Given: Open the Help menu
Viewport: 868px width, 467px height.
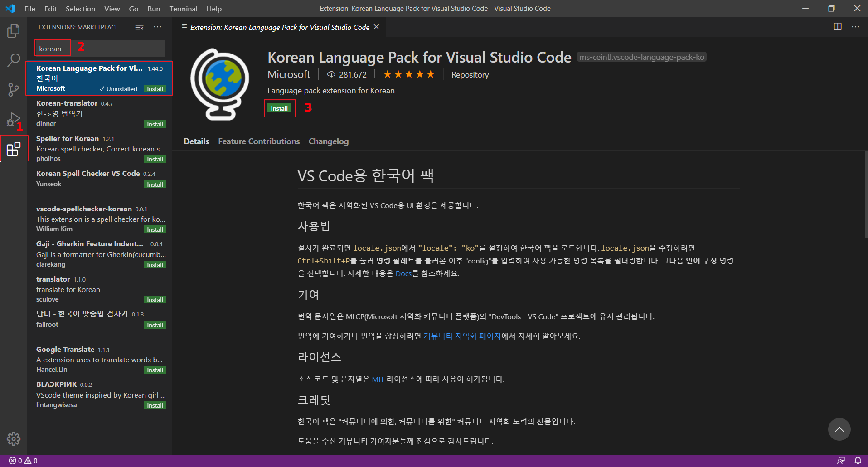Looking at the screenshot, I should click(x=214, y=9).
